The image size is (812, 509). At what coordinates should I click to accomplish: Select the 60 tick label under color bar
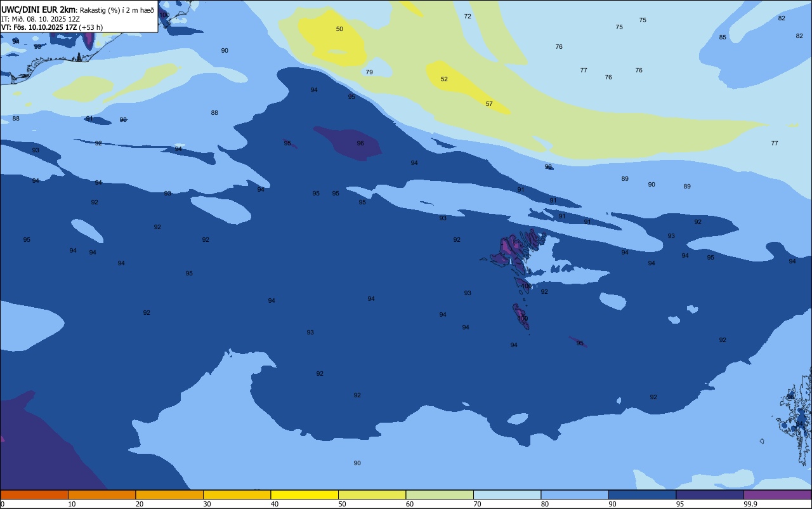[410, 504]
